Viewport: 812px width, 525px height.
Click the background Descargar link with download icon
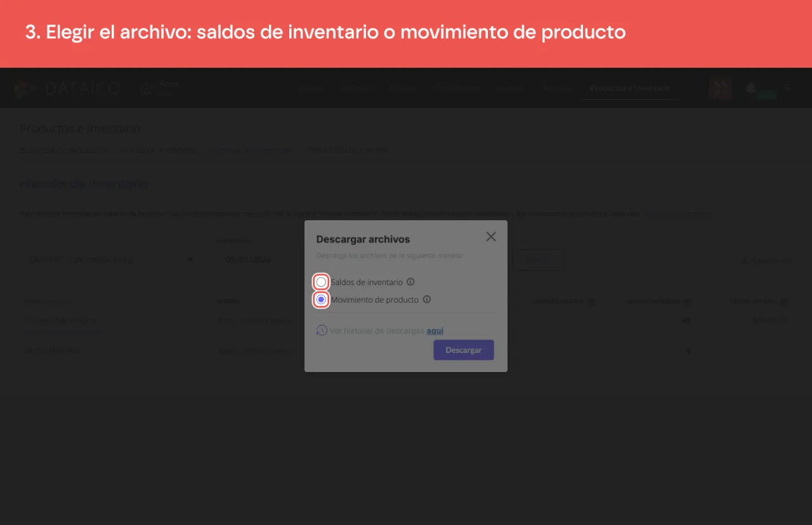pyautogui.click(x=766, y=260)
